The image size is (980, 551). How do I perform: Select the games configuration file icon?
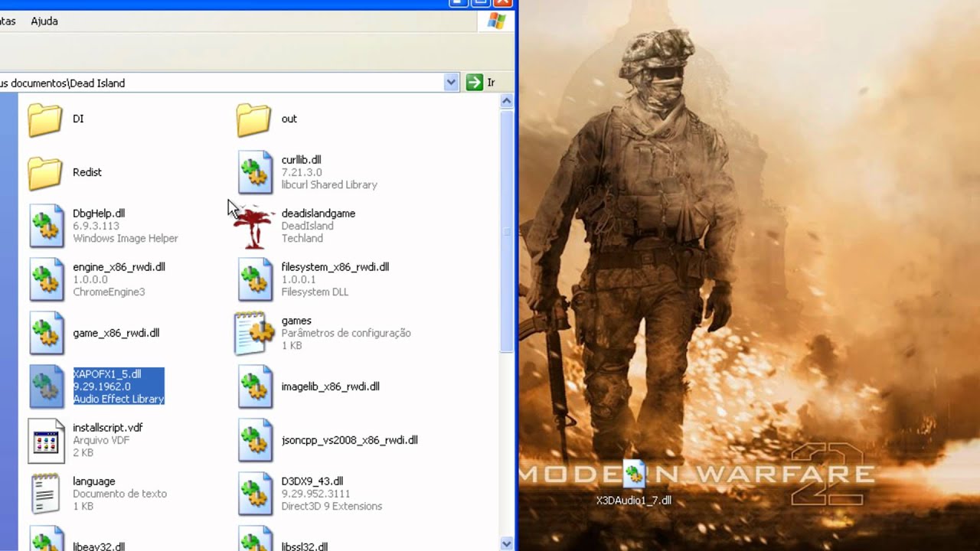[x=254, y=333]
